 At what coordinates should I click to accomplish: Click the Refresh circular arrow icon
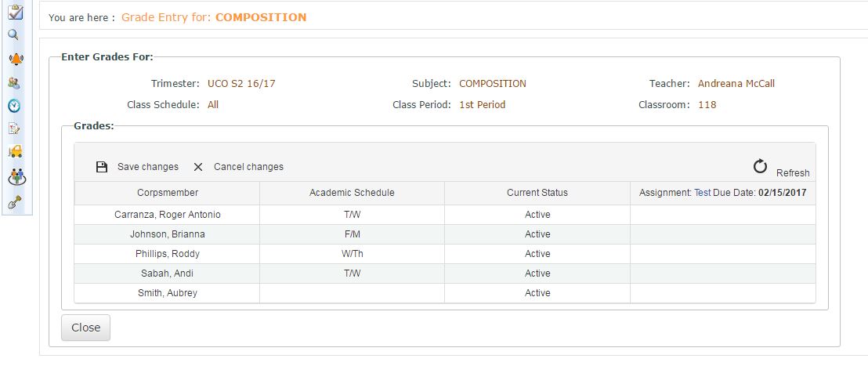coord(760,165)
